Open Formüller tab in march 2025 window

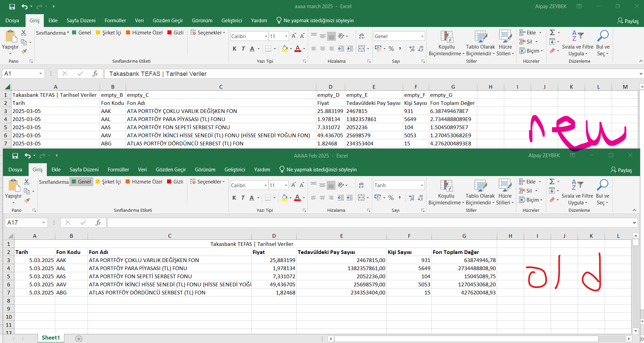pyautogui.click(x=115, y=21)
